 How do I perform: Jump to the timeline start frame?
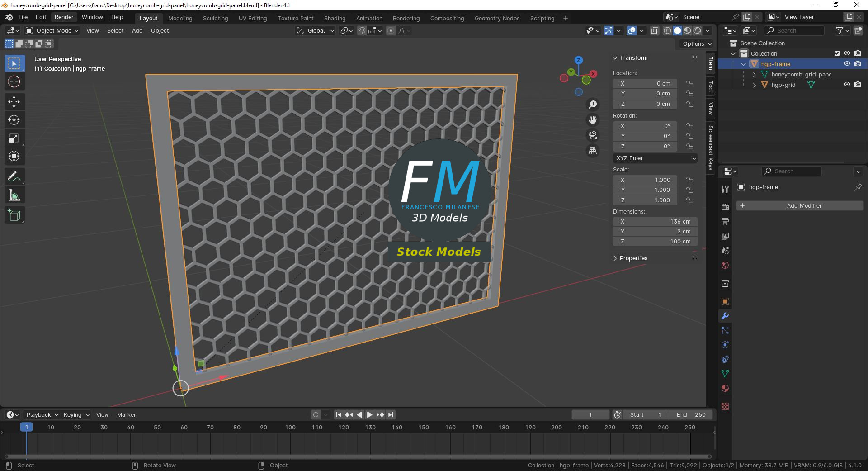point(339,415)
